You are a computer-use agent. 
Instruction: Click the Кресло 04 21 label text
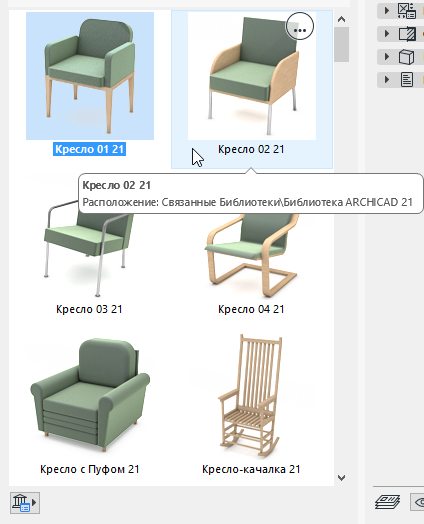pyautogui.click(x=251, y=309)
